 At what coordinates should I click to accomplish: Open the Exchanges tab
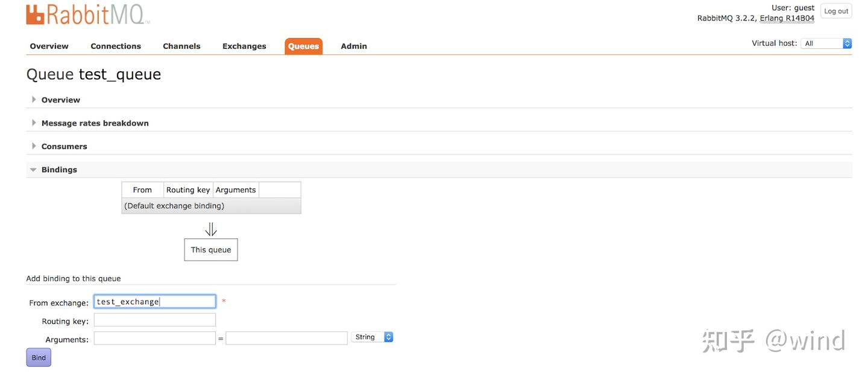(x=244, y=45)
